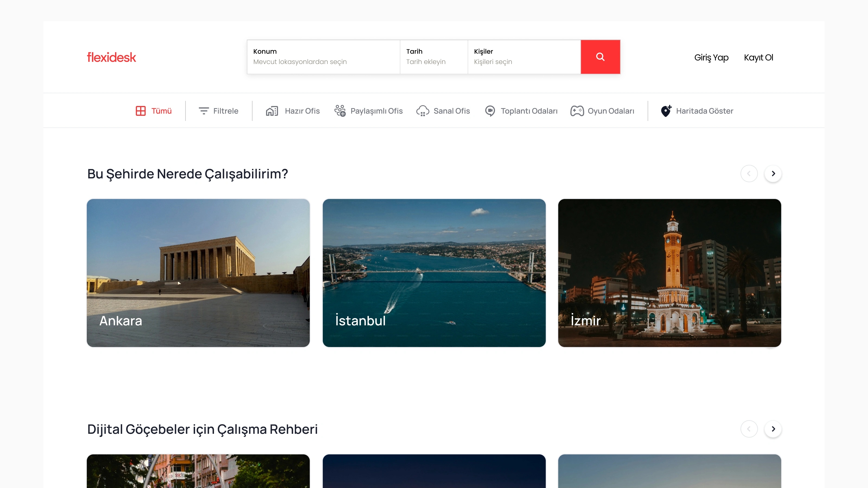
Task: Select the Tümü tab label
Action: coord(161,111)
